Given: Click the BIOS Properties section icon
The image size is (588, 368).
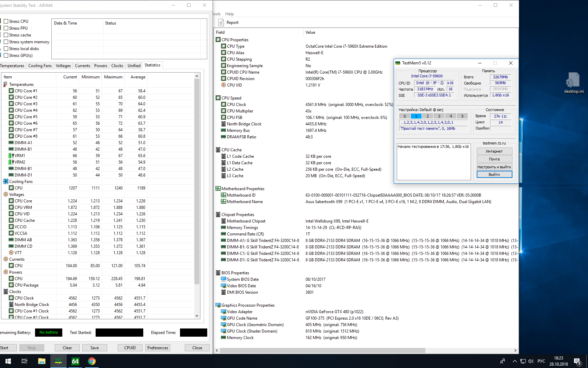Looking at the screenshot, I should pyautogui.click(x=218, y=273).
